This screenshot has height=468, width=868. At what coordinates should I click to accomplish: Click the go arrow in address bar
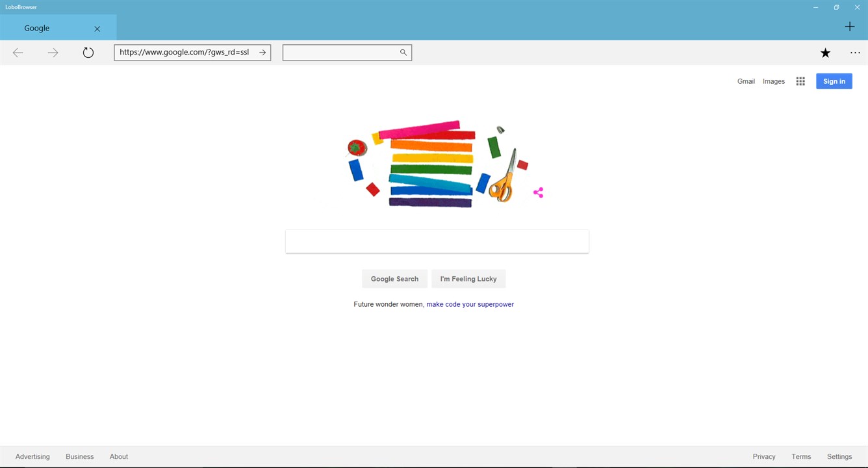tap(262, 53)
